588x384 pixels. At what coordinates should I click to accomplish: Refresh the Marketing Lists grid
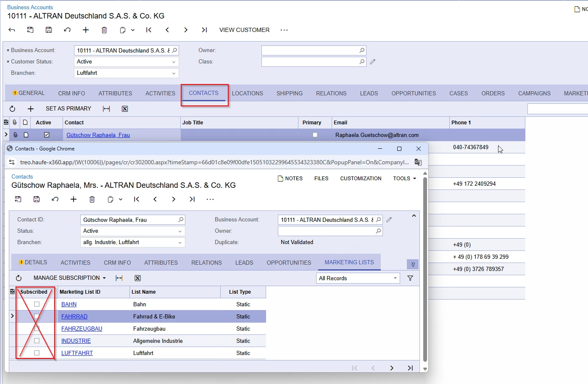(18, 278)
